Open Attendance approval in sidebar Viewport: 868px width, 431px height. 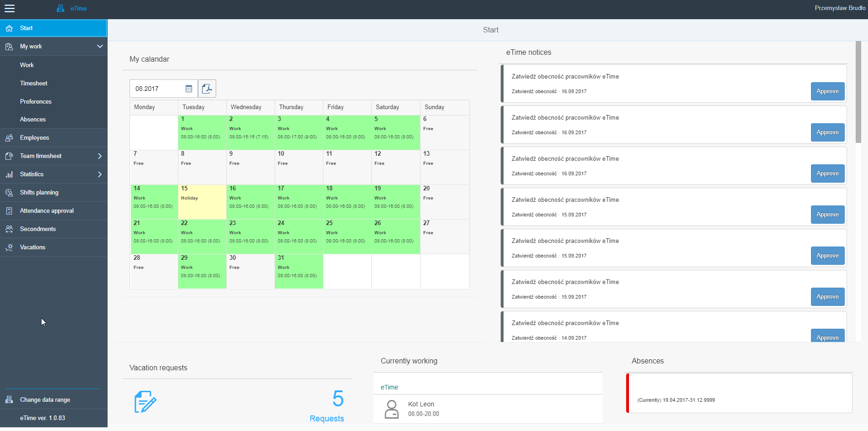pos(47,210)
